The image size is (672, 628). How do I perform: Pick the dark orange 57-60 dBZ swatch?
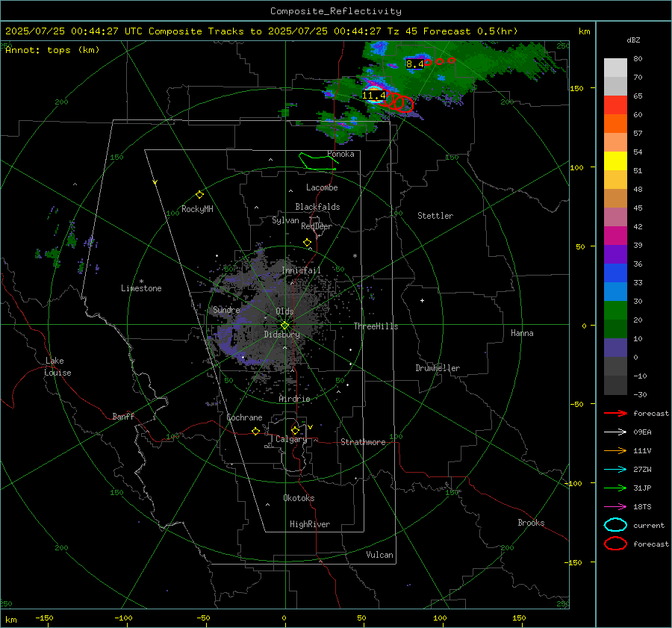pyautogui.click(x=615, y=124)
